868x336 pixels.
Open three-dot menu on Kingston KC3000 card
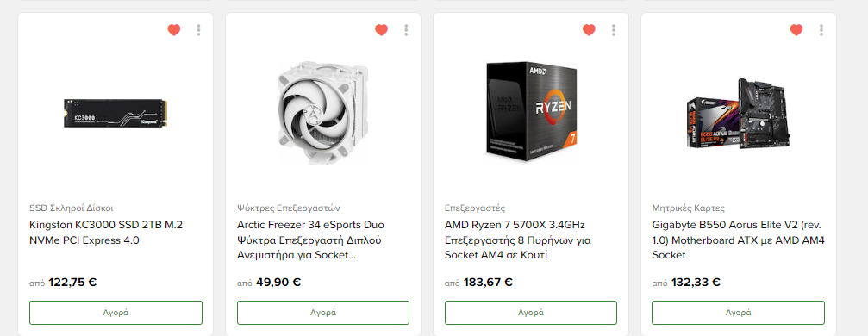[x=199, y=30]
